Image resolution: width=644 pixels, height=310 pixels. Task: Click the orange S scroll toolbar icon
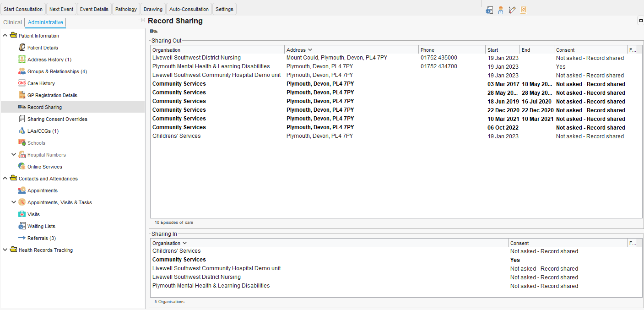523,10
